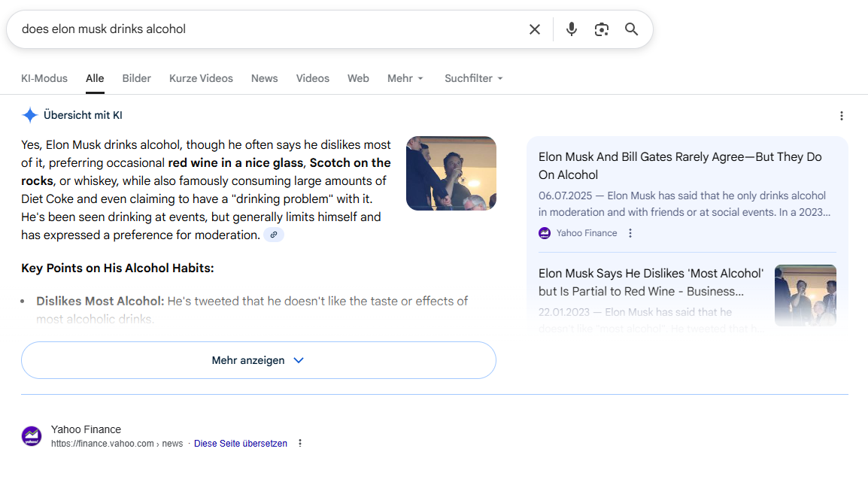
Task: Go to the Kurze Videos tab
Action: point(201,78)
